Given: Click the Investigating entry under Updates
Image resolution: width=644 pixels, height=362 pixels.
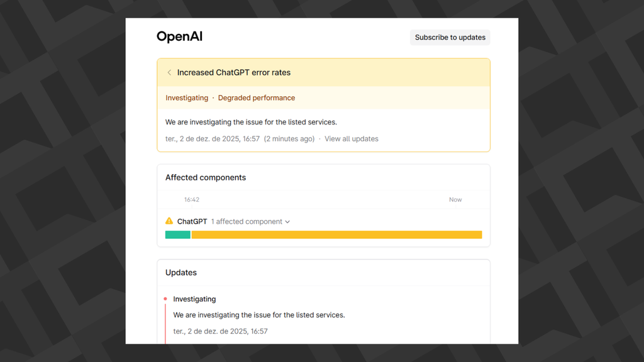Looking at the screenshot, I should click(194, 299).
